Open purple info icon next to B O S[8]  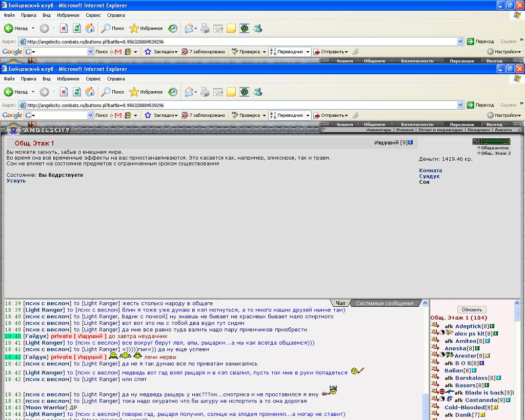pyautogui.click(x=481, y=363)
